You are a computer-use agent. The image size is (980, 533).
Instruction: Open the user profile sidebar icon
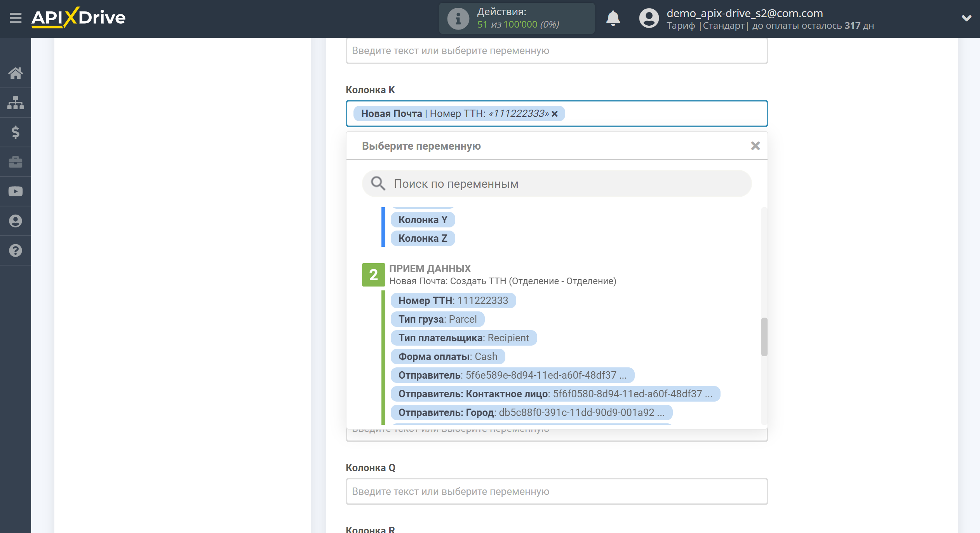[16, 221]
